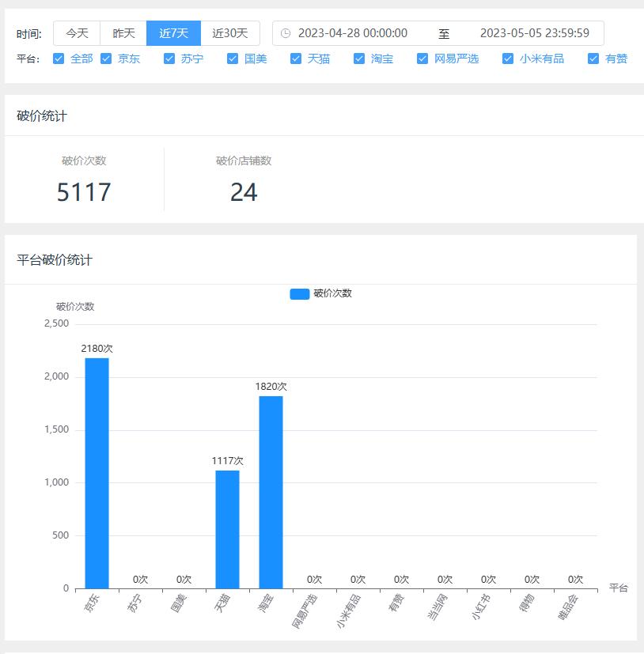This screenshot has height=654, width=644.
Task: Toggle the 京东 platform checkbox
Action: point(106,59)
